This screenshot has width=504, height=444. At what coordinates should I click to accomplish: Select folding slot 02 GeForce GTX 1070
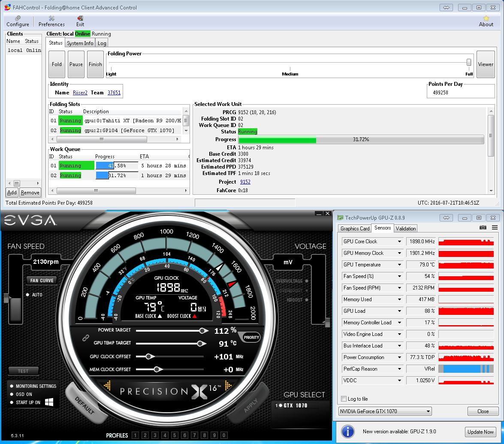tap(116, 130)
